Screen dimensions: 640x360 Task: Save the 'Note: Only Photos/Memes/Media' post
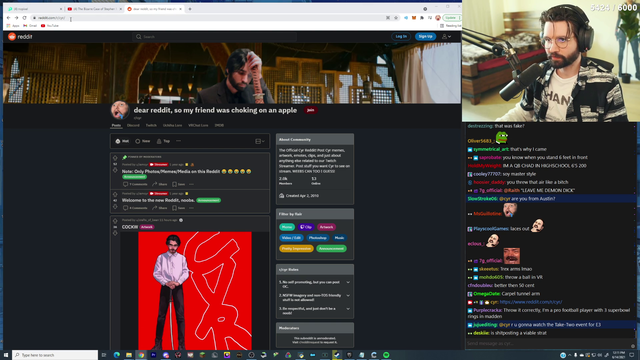coord(179,184)
